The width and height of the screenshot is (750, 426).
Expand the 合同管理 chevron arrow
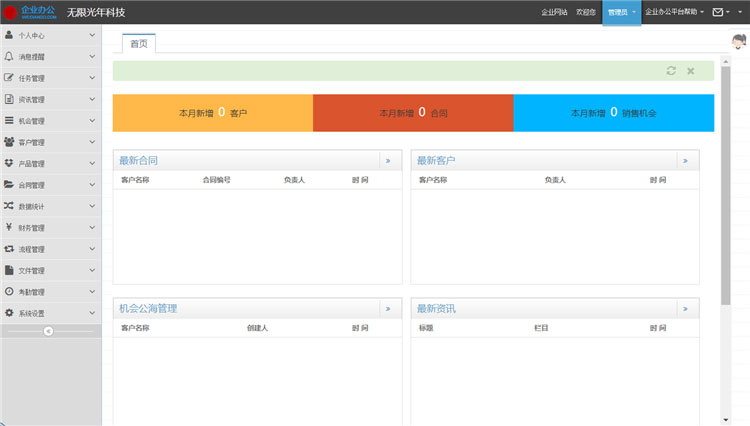(x=92, y=185)
